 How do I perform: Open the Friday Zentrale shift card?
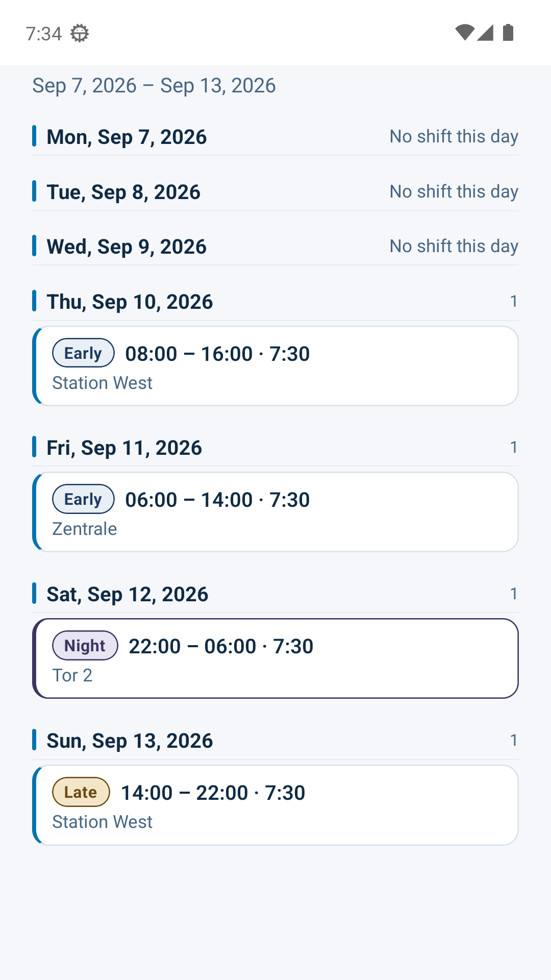click(x=275, y=512)
